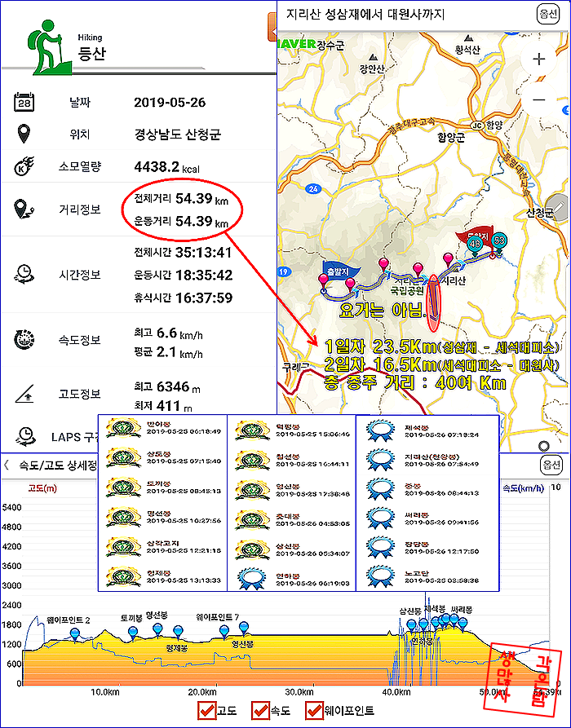Screen dimensions: 571x728
Task: Tap the 반야봉 badge icon
Action: point(122,428)
